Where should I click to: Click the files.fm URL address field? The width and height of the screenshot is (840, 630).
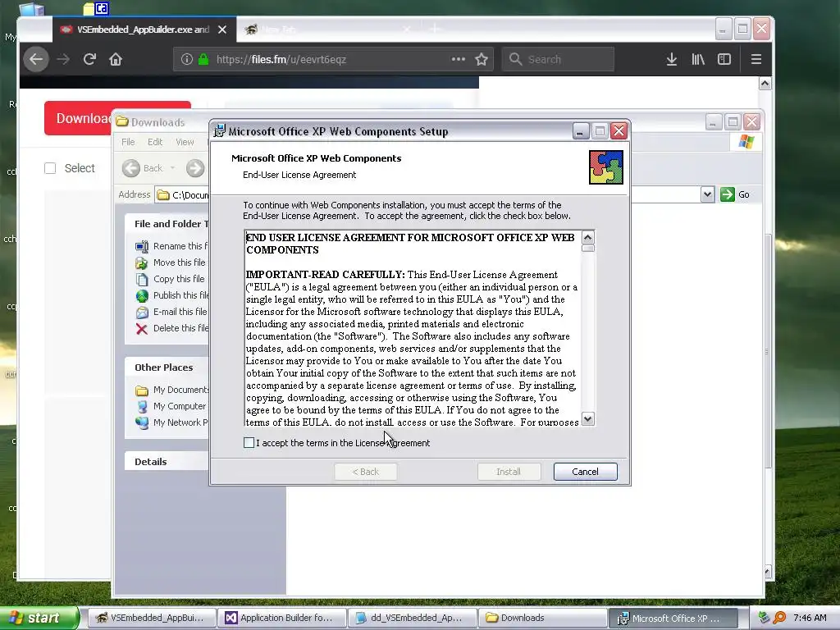(332, 59)
